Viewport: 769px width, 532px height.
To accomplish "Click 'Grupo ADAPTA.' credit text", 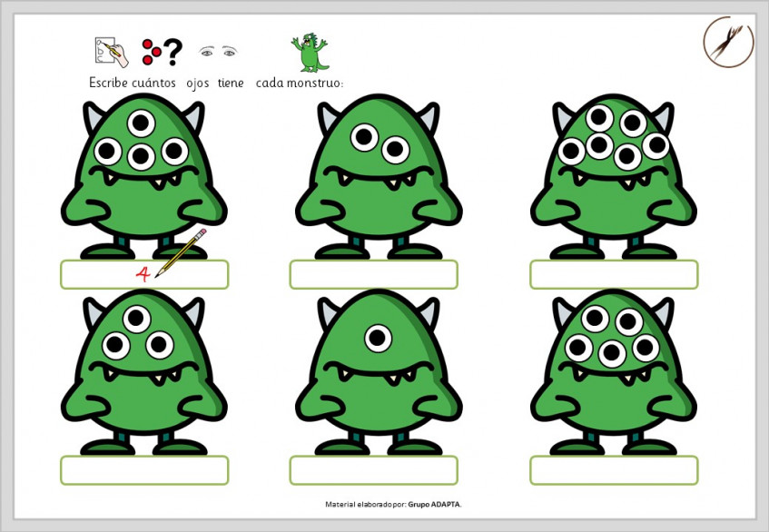I will point(435,504).
